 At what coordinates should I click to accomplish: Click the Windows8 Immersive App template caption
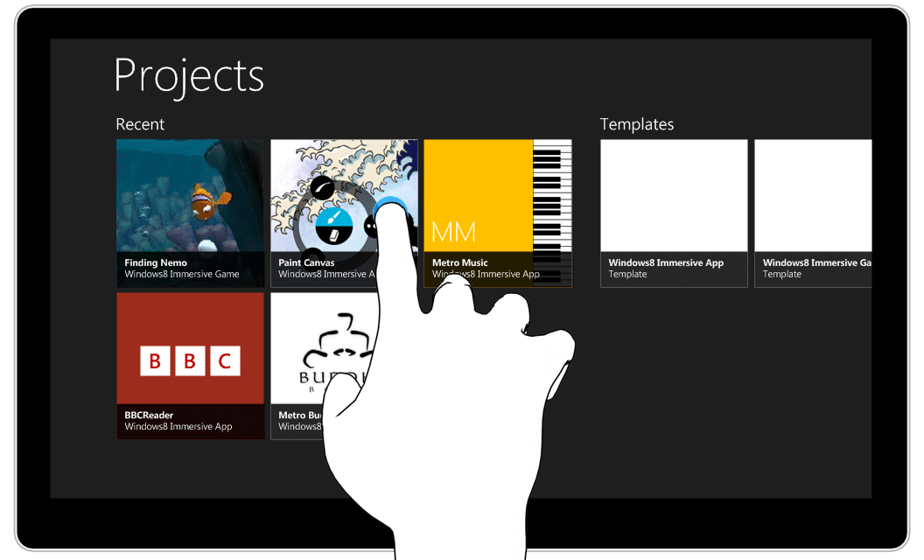(x=666, y=262)
